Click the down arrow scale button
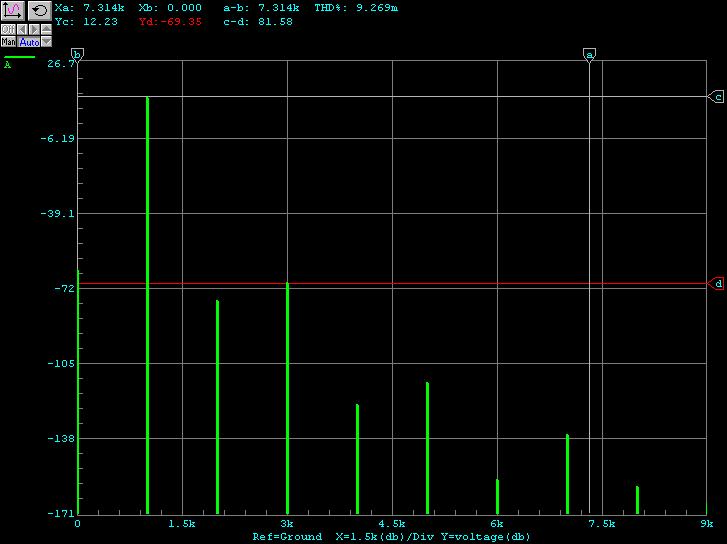Screen dimensions: 727x544 point(46,42)
